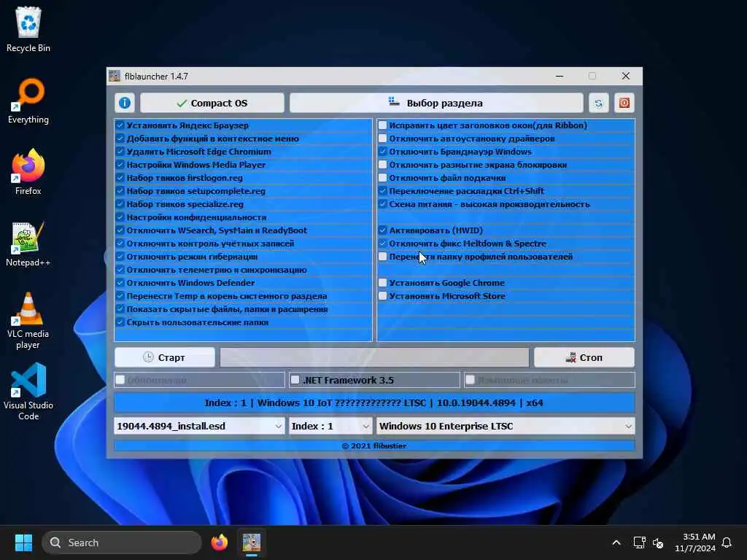Click the muted volume tray icon
This screenshot has width=747, height=560.
tap(658, 542)
